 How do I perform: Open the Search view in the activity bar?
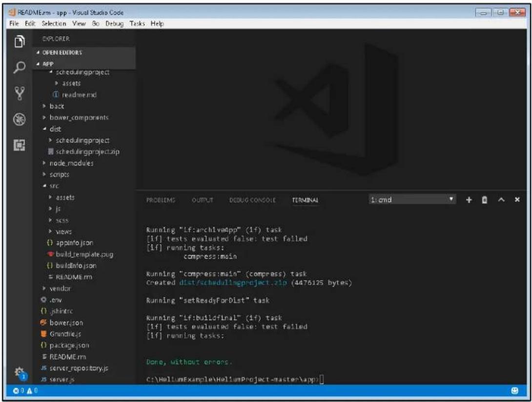click(x=20, y=67)
